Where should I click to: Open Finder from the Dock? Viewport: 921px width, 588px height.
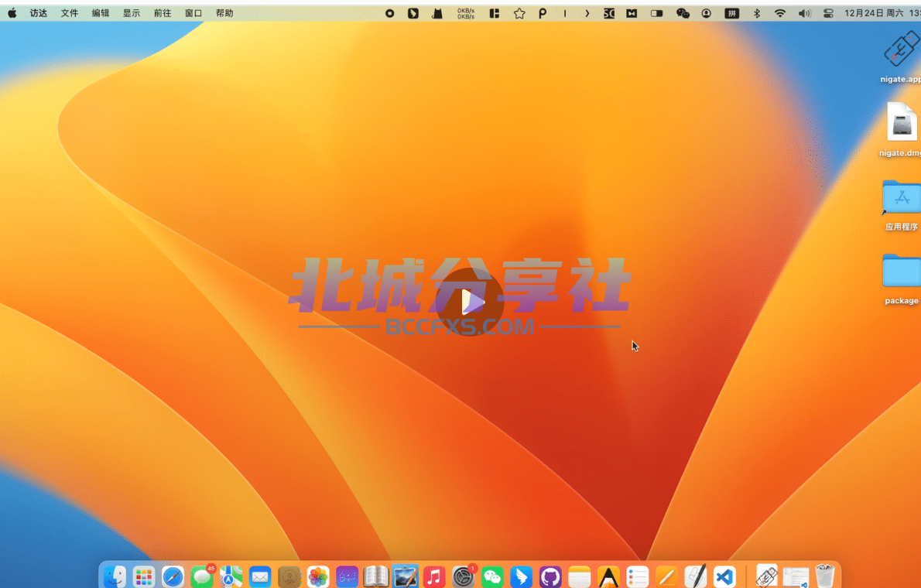(x=115, y=577)
